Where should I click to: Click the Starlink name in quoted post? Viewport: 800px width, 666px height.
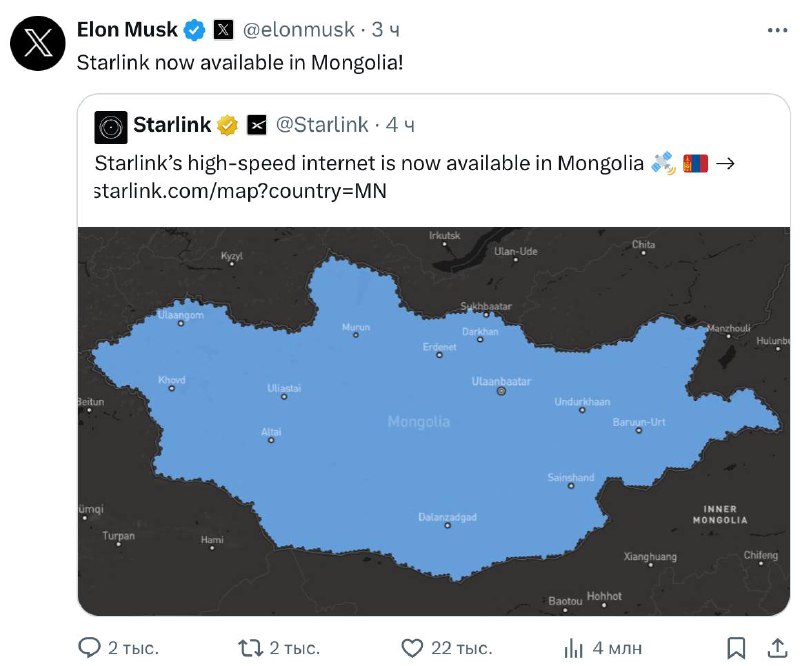[x=172, y=125]
